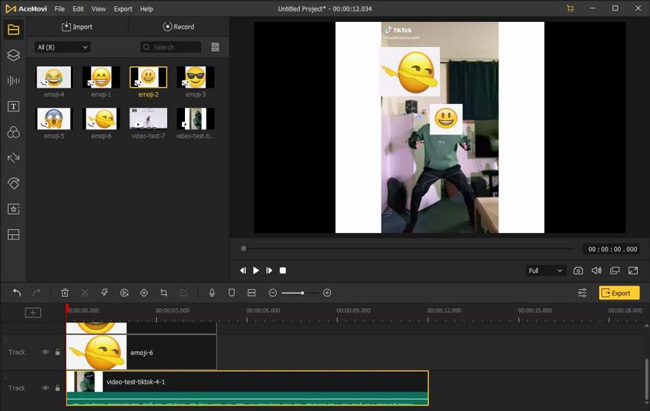650x411 pixels.
Task: Open the Media folder panel in sidebar
Action: click(13, 29)
